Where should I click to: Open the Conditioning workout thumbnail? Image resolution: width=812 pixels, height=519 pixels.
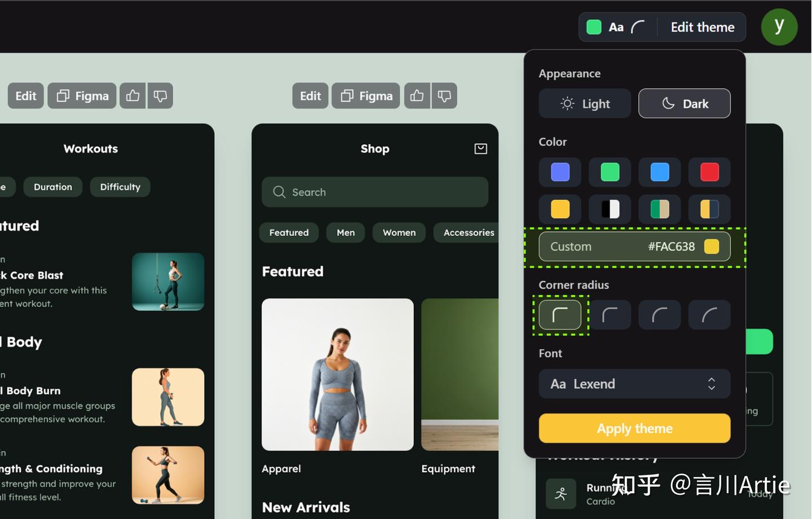[x=168, y=475]
